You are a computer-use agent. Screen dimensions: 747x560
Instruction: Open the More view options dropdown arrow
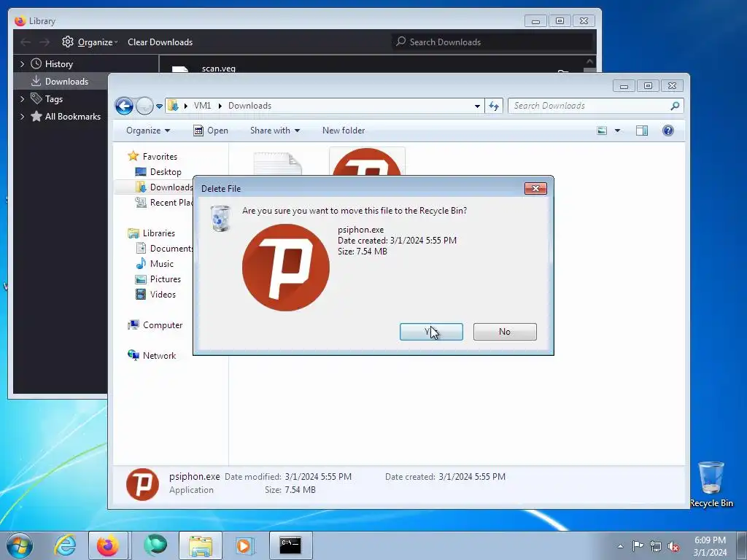point(617,131)
